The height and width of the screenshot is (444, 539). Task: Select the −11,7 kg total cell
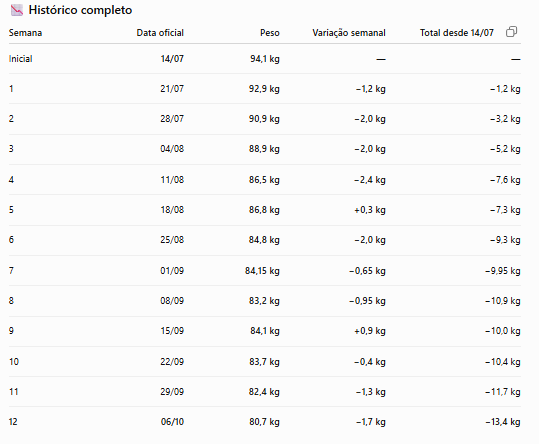tap(503, 392)
